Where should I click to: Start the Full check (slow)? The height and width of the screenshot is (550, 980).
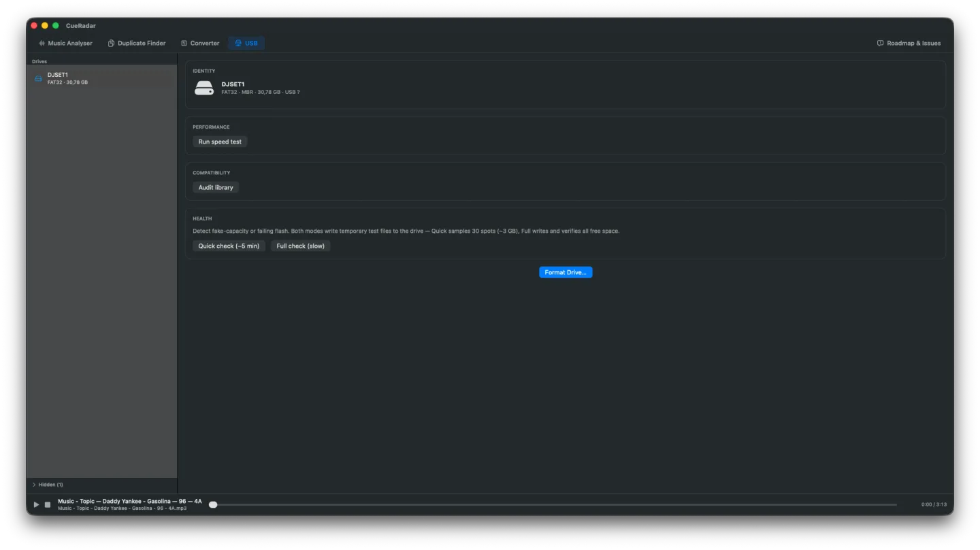[x=300, y=246]
